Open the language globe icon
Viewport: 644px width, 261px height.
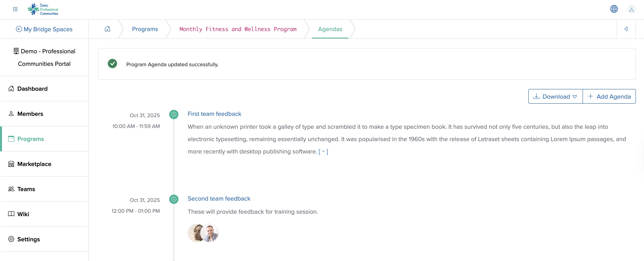pyautogui.click(x=614, y=9)
